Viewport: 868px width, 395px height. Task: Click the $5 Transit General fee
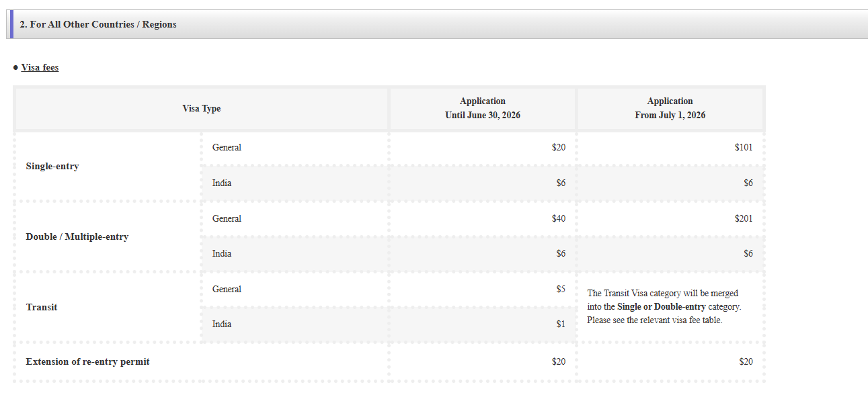[x=561, y=289]
